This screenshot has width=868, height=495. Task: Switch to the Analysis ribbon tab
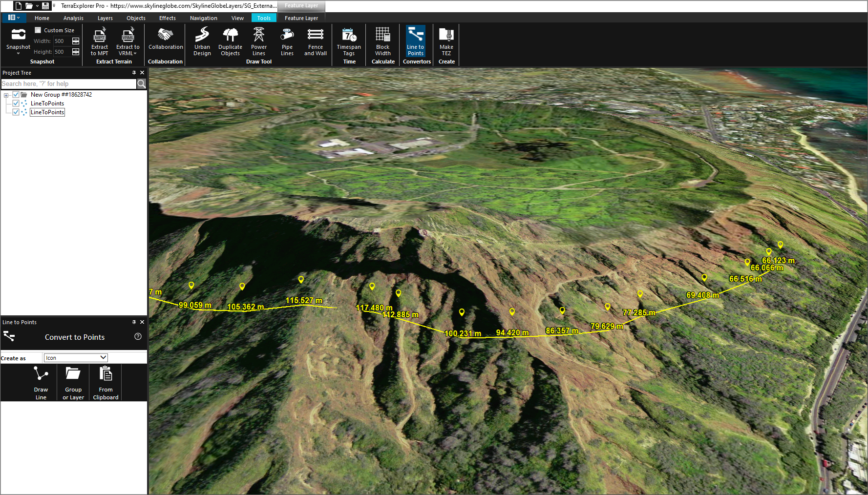click(73, 18)
